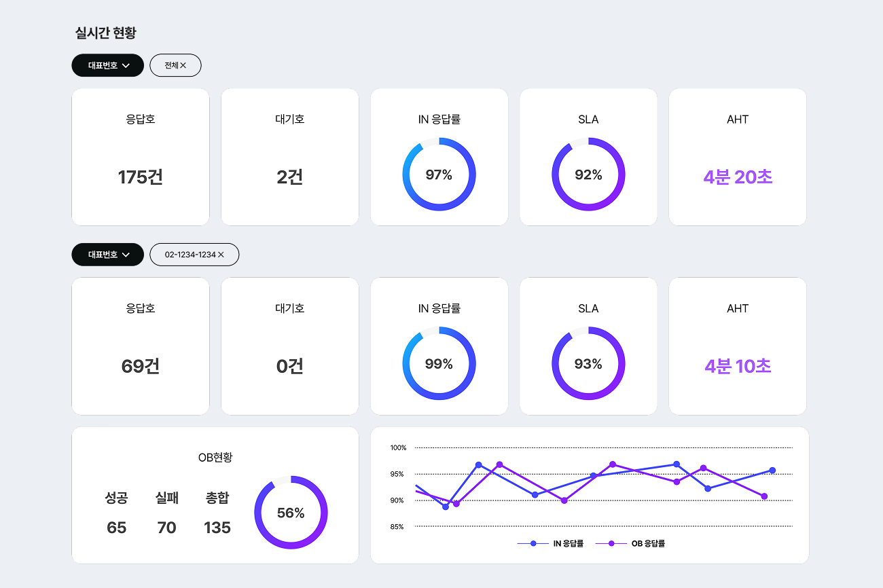Image resolution: width=883 pixels, height=588 pixels.
Task: Click the last IN 응답률 data point
Action: click(x=772, y=471)
